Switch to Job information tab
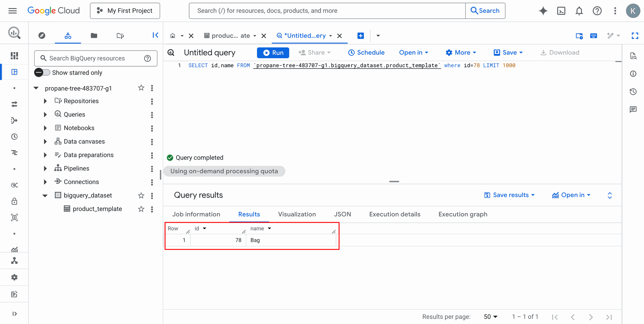The width and height of the screenshot is (644, 324). (196, 214)
